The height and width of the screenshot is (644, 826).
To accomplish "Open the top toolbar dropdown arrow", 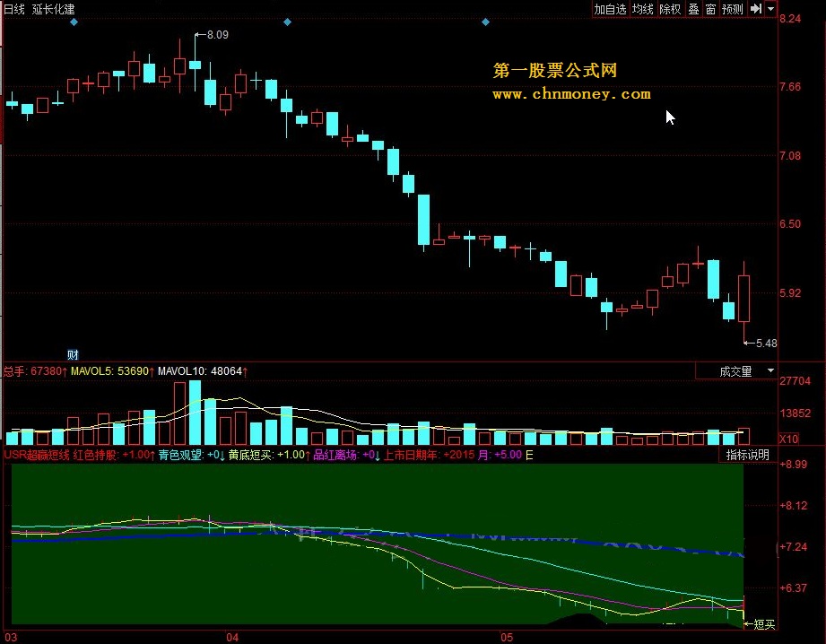I will click(x=770, y=9).
